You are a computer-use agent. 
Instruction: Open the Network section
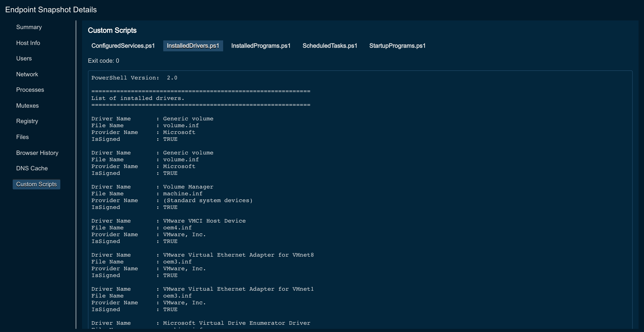27,74
